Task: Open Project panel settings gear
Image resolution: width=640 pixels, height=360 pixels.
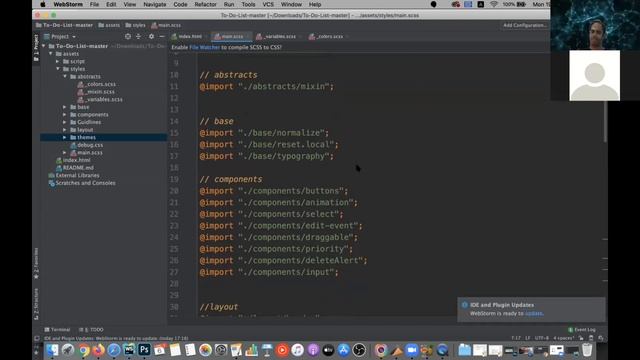Action: click(x=151, y=36)
